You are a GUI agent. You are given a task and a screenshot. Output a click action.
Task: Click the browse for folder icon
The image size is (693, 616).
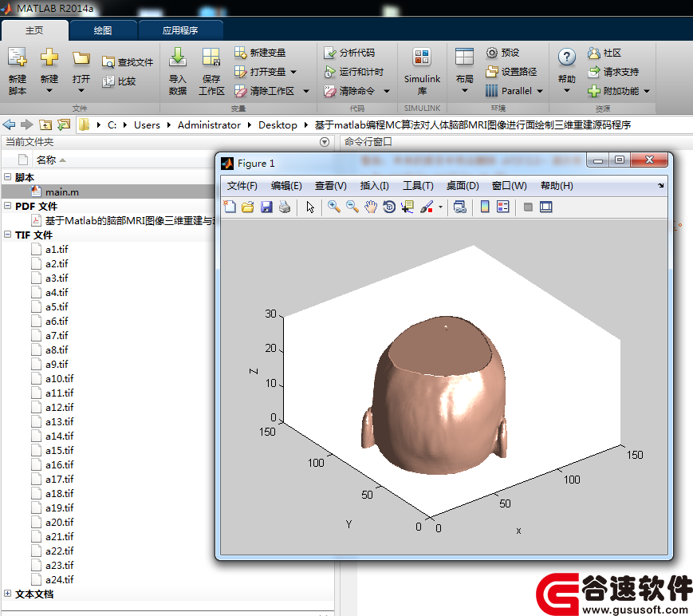(64, 124)
